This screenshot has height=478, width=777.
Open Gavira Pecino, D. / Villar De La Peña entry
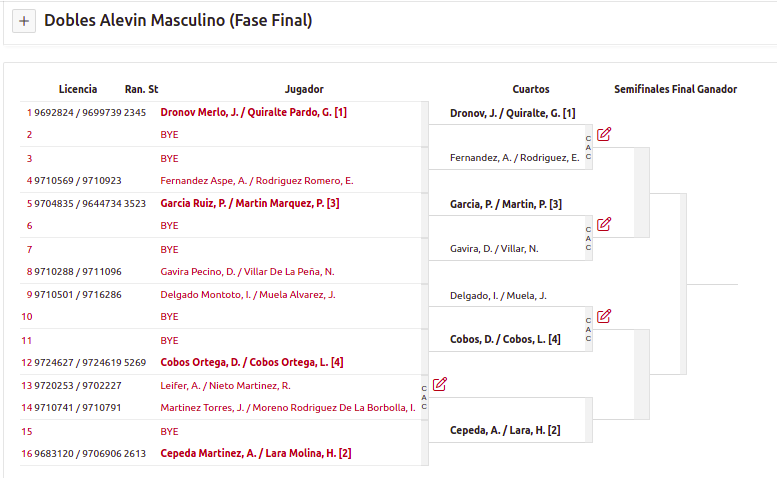coord(247,272)
